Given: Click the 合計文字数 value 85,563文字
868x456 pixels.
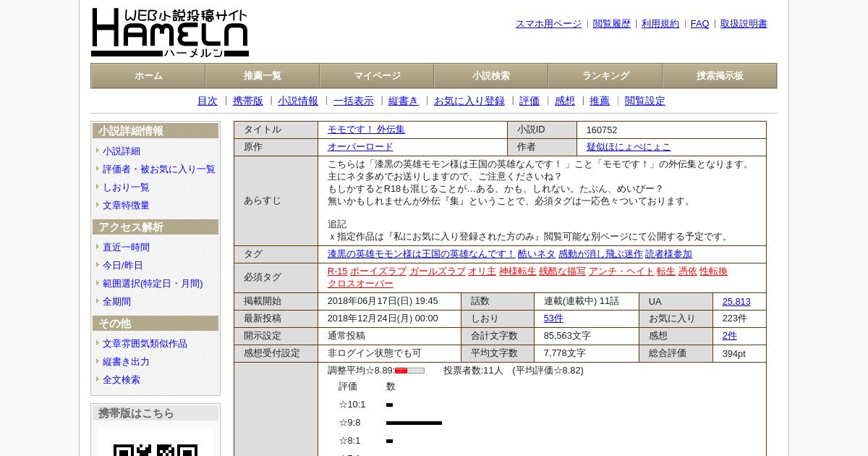Looking at the screenshot, I should tap(567, 337).
